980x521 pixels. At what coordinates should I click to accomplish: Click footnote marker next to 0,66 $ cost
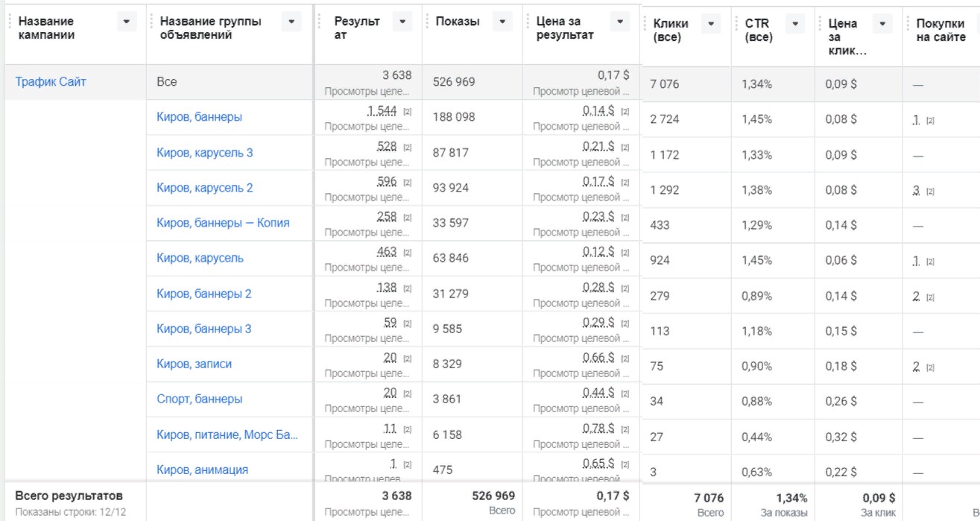pos(625,359)
